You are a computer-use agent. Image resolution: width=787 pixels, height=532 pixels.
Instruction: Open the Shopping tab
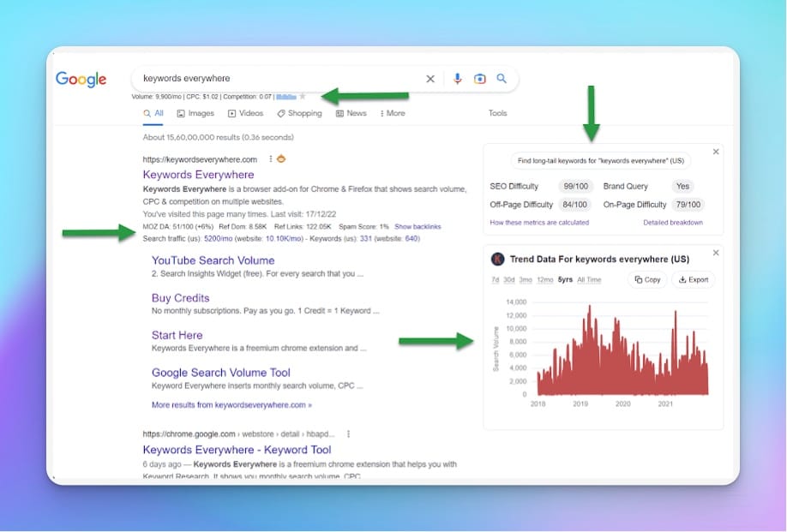[x=299, y=113]
